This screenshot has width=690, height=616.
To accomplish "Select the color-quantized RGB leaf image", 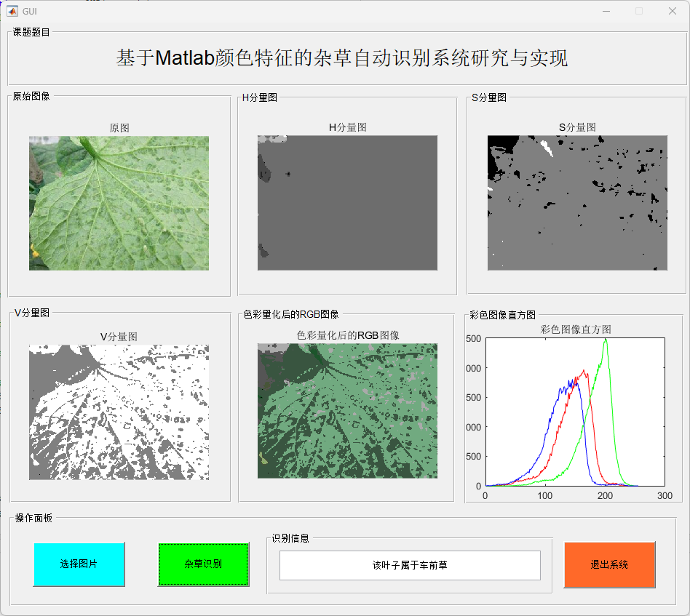I will pos(347,411).
